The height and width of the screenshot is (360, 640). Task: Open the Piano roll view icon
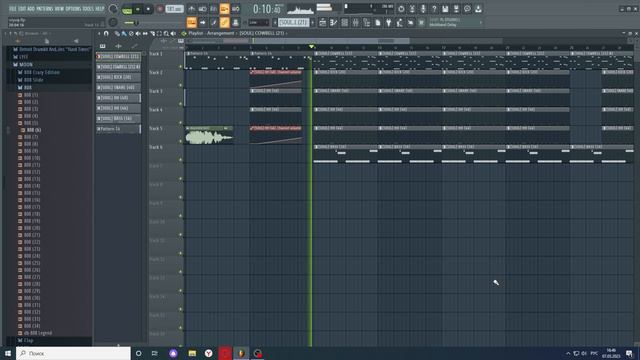pos(333,23)
